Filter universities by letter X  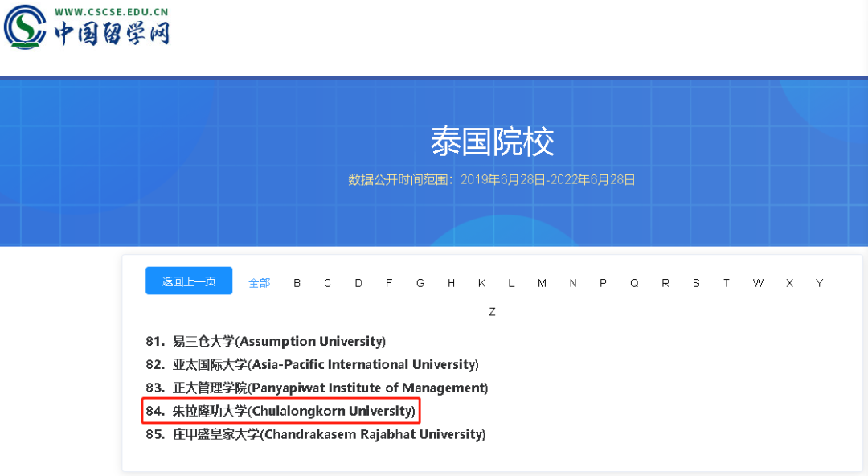(790, 283)
